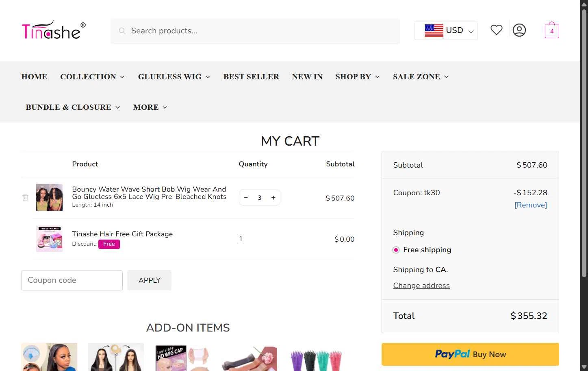Viewport: 588px width, 371px height.
Task: Click the Total $355.32 amount
Action: tap(529, 316)
